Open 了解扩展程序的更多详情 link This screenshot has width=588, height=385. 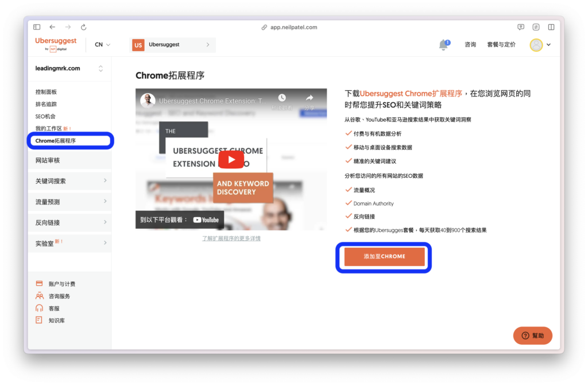tap(231, 238)
